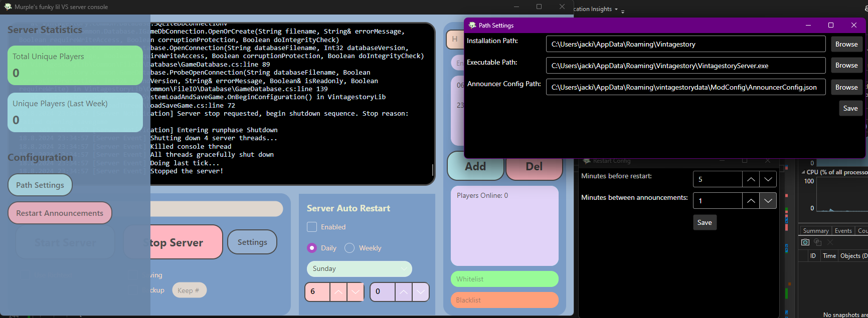Enable Server Auto Restart checkbox
Image resolution: width=868 pixels, height=318 pixels.
click(312, 227)
